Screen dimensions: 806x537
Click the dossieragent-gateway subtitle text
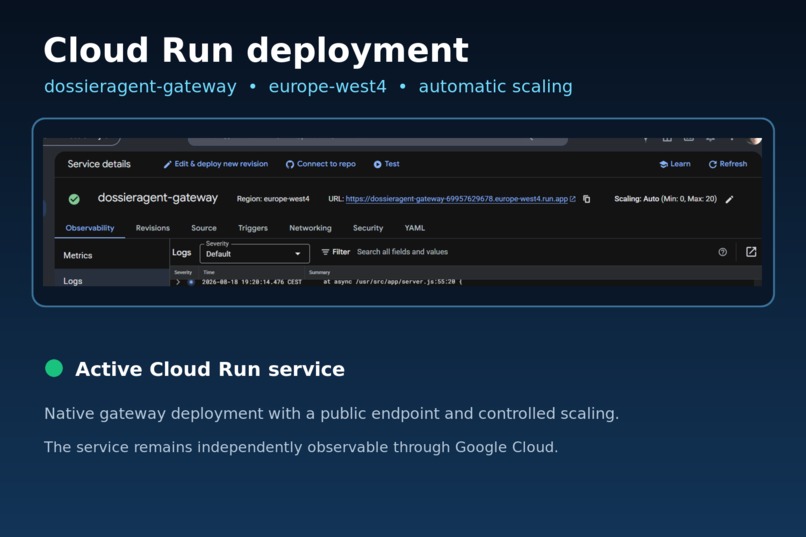point(140,86)
